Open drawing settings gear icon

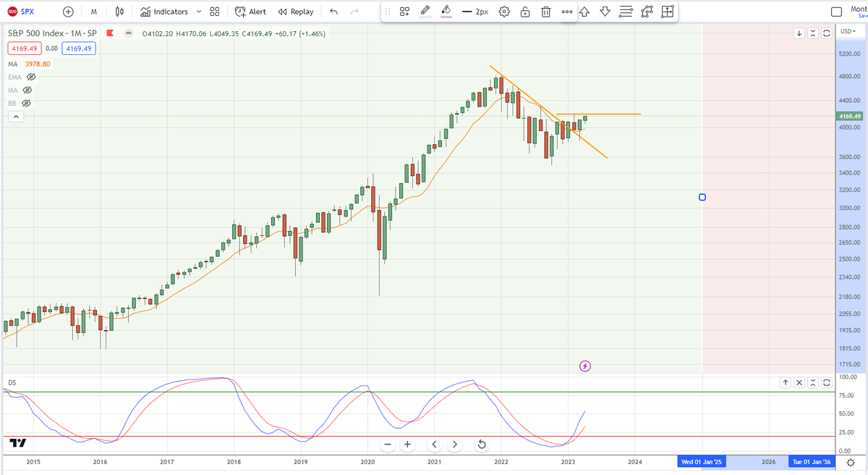(504, 12)
